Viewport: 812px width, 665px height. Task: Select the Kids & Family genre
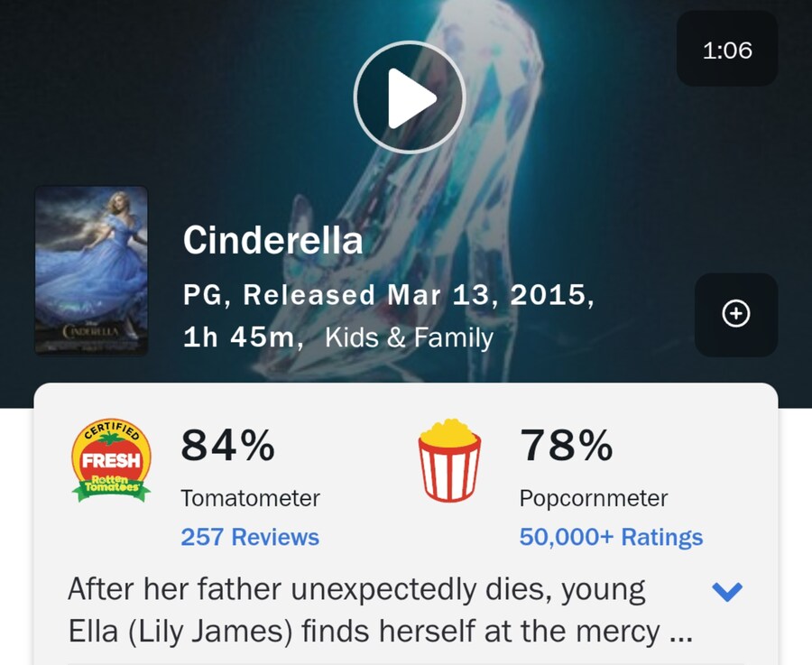(409, 338)
